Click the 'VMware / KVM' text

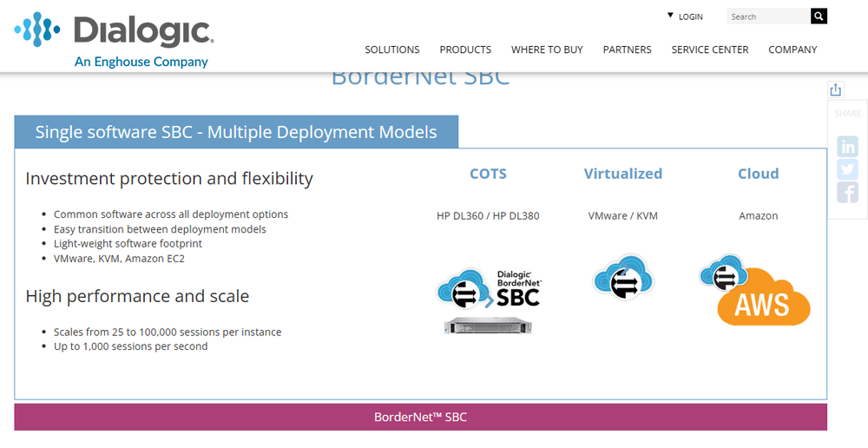pyautogui.click(x=623, y=216)
